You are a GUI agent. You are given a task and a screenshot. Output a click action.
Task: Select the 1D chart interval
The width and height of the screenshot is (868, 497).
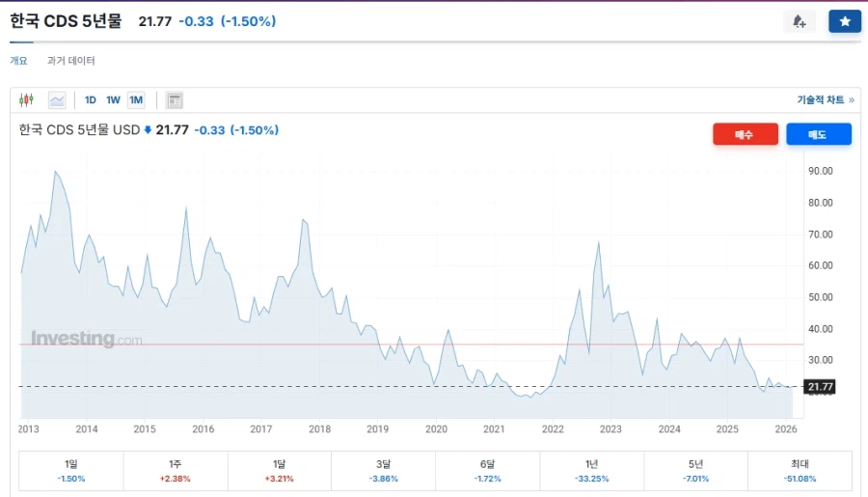click(91, 100)
